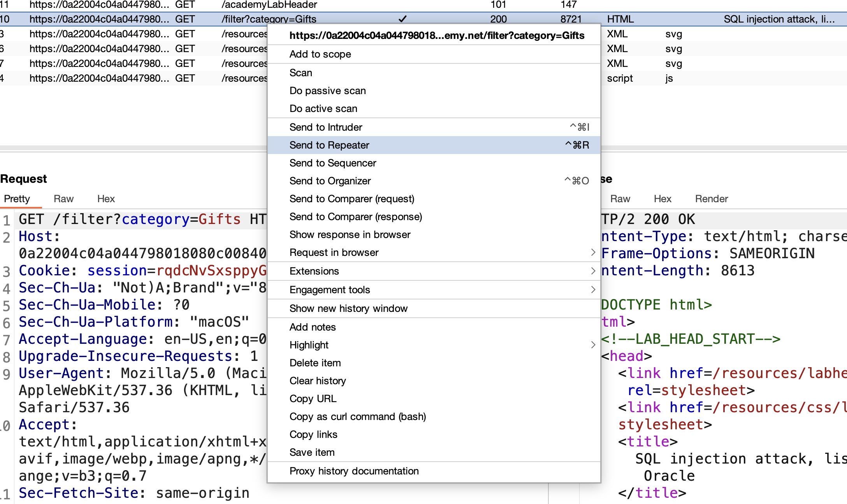Click Add to scope
The height and width of the screenshot is (504, 847).
(434, 54)
